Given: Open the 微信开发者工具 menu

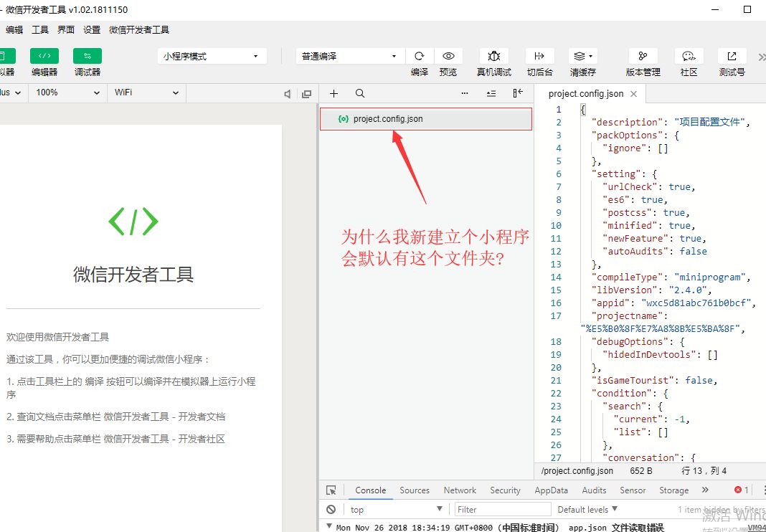Looking at the screenshot, I should [139, 30].
